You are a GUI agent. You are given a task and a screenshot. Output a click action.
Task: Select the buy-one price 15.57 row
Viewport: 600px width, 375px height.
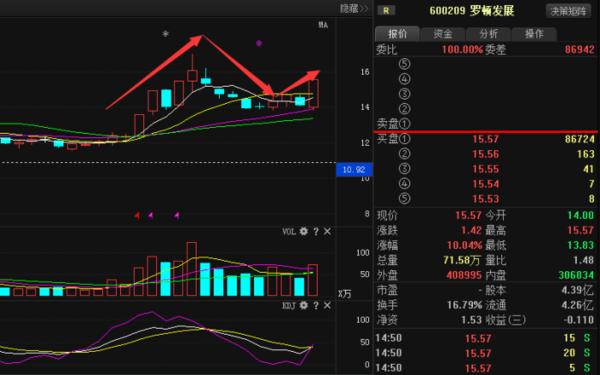(x=486, y=139)
